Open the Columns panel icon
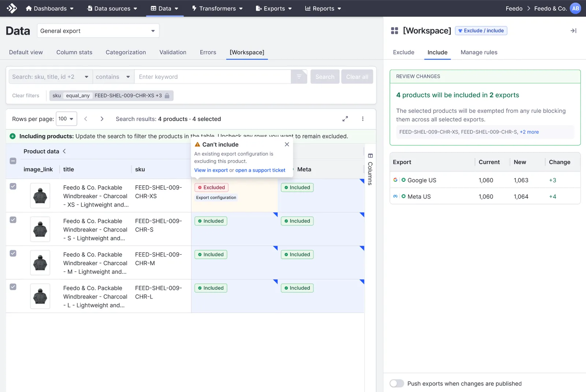Image resolution: width=586 pixels, height=392 pixels. pyautogui.click(x=370, y=156)
